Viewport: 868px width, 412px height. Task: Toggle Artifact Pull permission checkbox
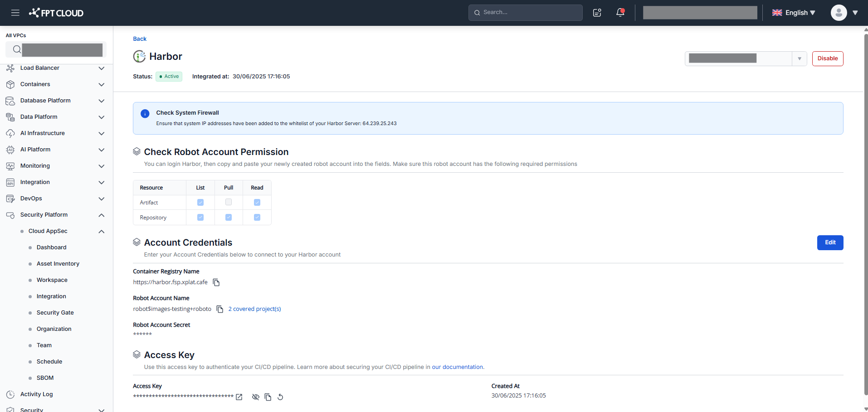229,202
